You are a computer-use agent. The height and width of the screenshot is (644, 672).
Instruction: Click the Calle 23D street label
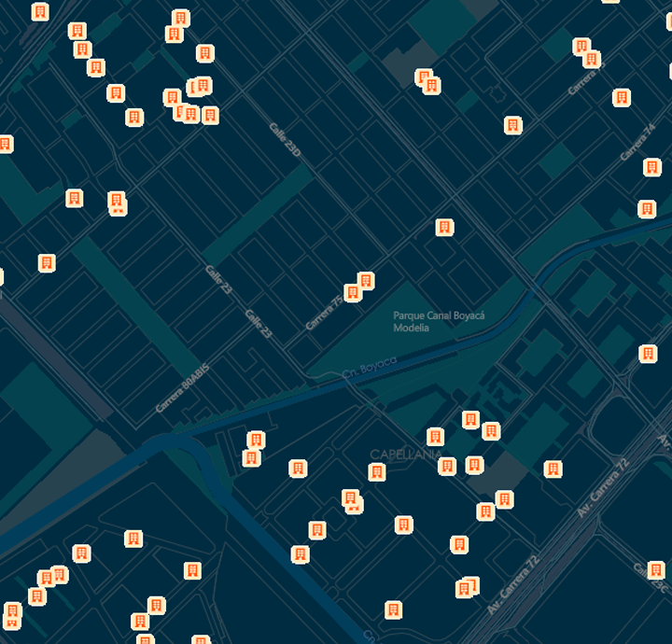pos(285,140)
